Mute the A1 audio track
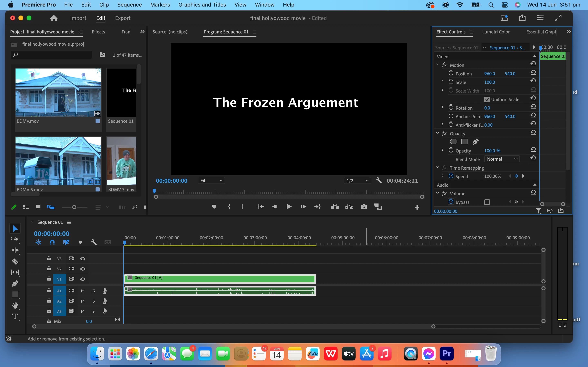The width and height of the screenshot is (588, 367). pos(83,291)
